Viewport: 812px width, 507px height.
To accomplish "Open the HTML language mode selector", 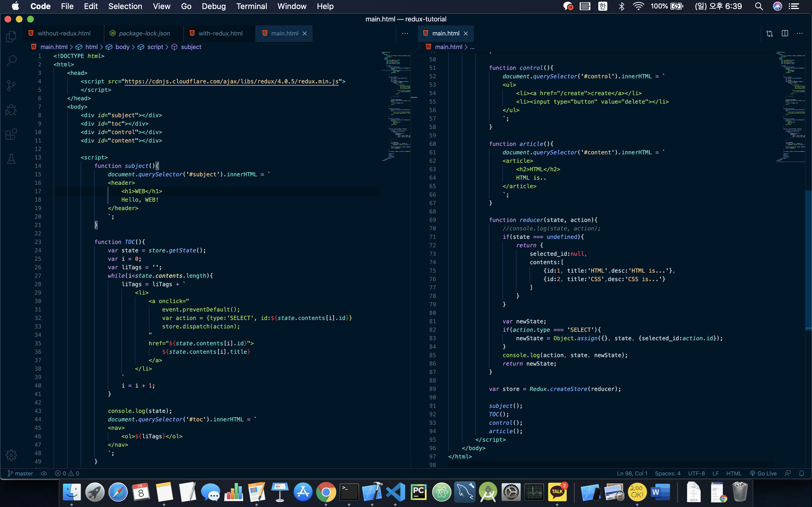I will (x=734, y=473).
